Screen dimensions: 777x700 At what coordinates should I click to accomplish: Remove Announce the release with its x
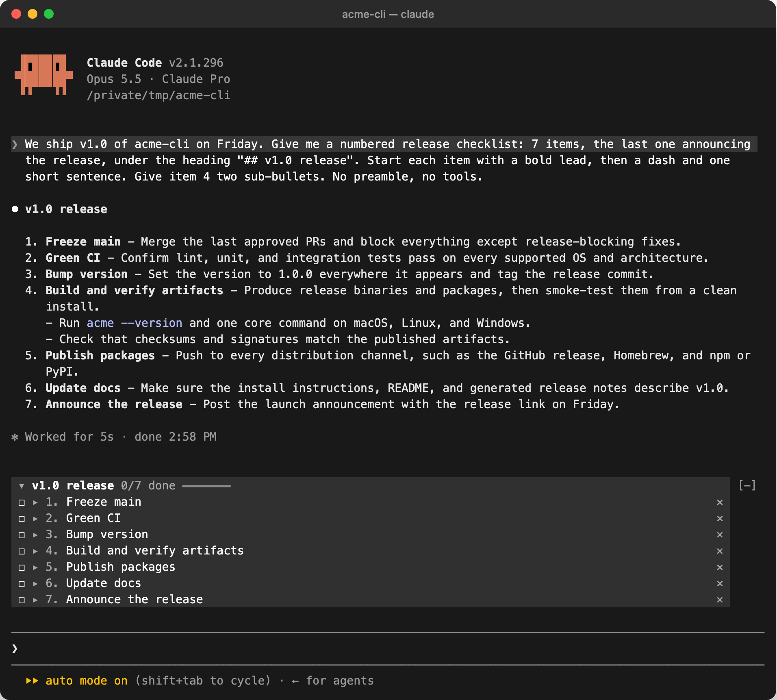(x=720, y=600)
